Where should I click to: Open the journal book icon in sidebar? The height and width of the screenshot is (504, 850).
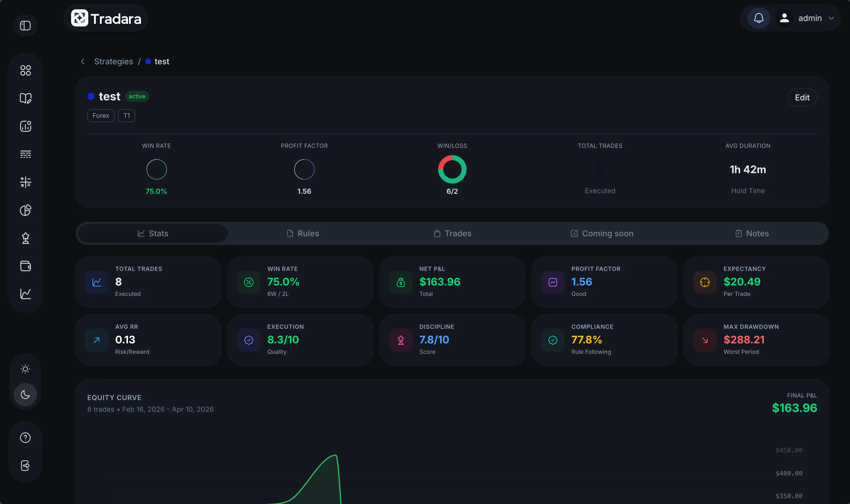pos(26,98)
